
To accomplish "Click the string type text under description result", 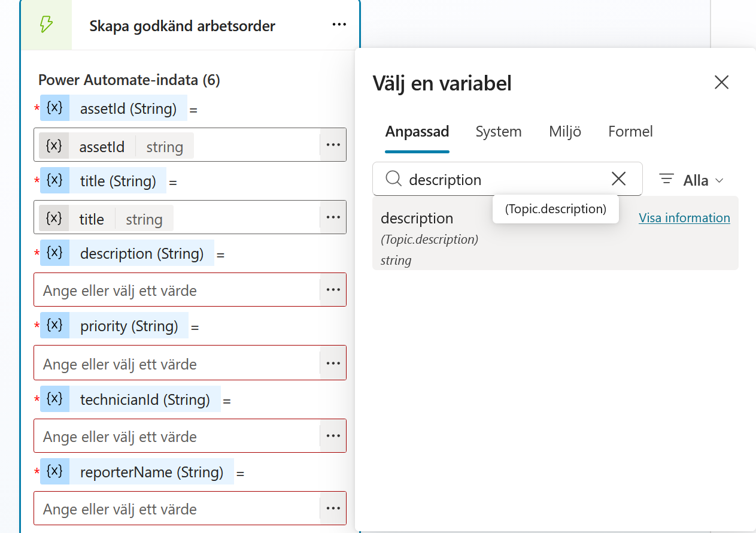I will pos(396,260).
